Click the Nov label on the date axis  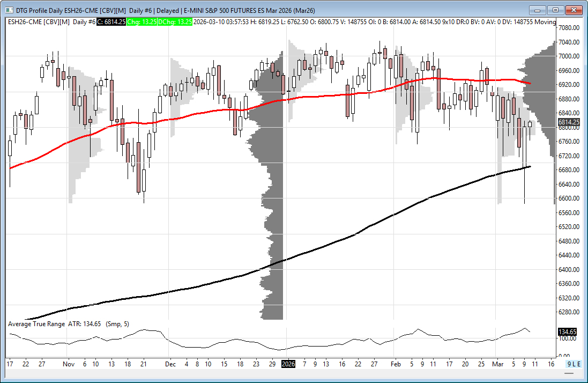coord(68,364)
